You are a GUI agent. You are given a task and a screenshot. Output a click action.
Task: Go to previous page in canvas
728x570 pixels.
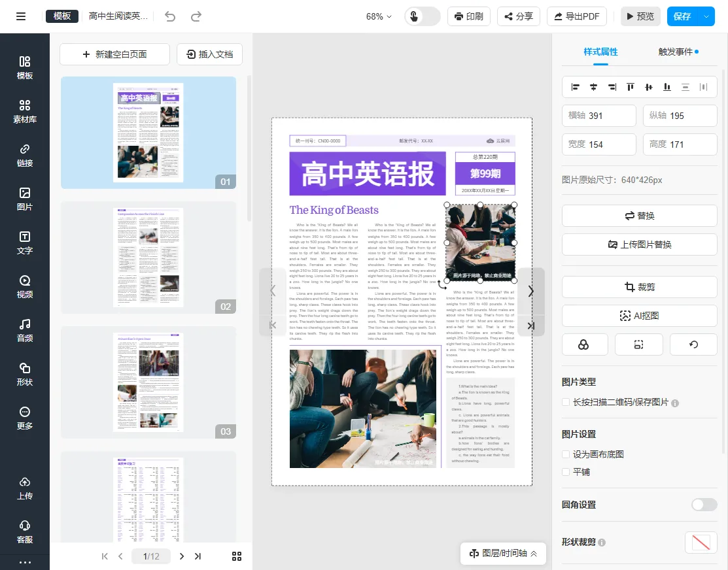[273, 291]
